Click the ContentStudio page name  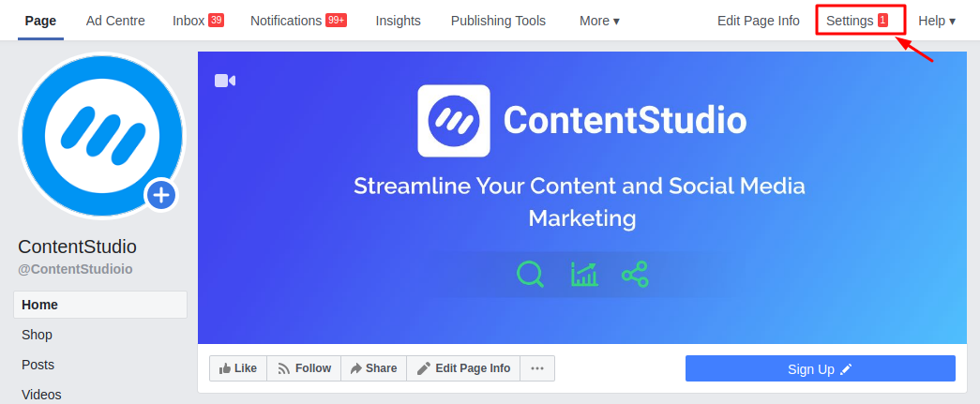tap(78, 247)
